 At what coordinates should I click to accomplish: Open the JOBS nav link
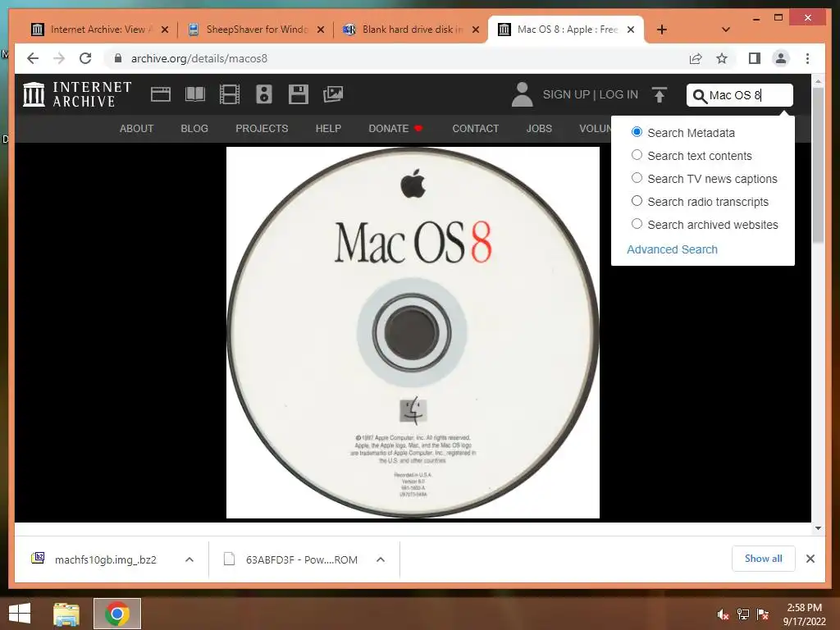point(539,129)
